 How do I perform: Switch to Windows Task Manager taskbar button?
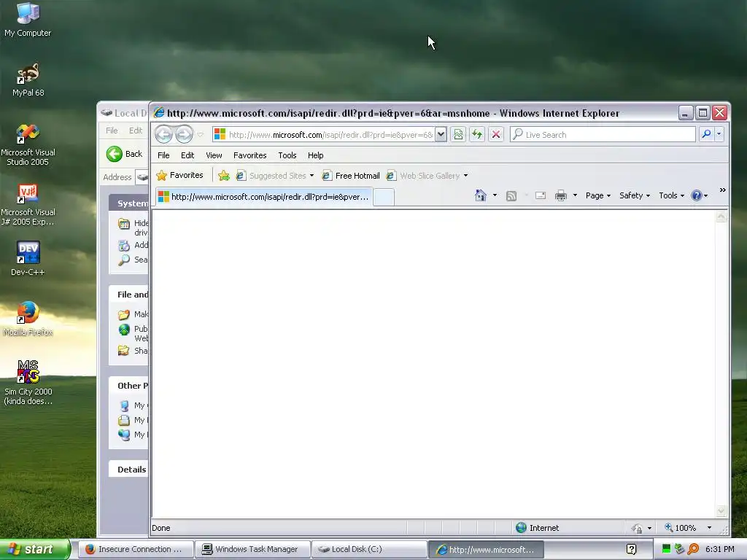252,549
